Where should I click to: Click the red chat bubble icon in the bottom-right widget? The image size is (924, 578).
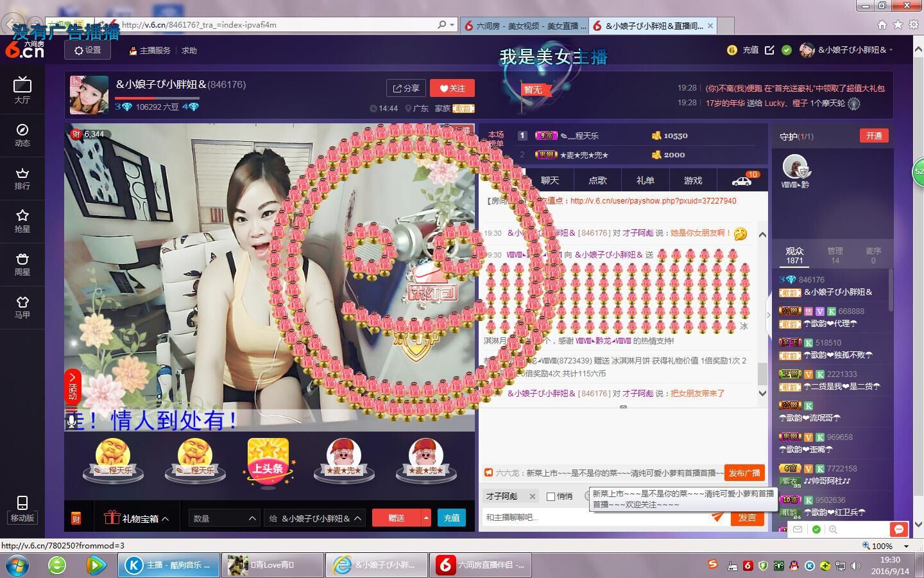[x=898, y=530]
